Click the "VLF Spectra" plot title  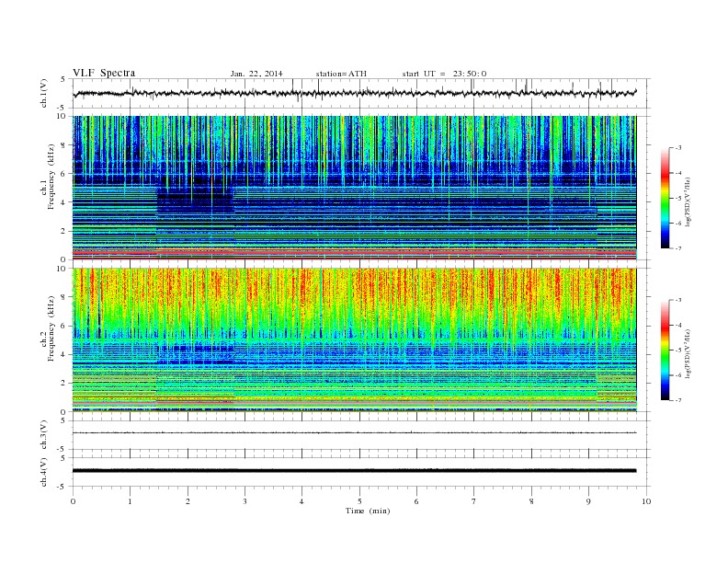pos(104,73)
